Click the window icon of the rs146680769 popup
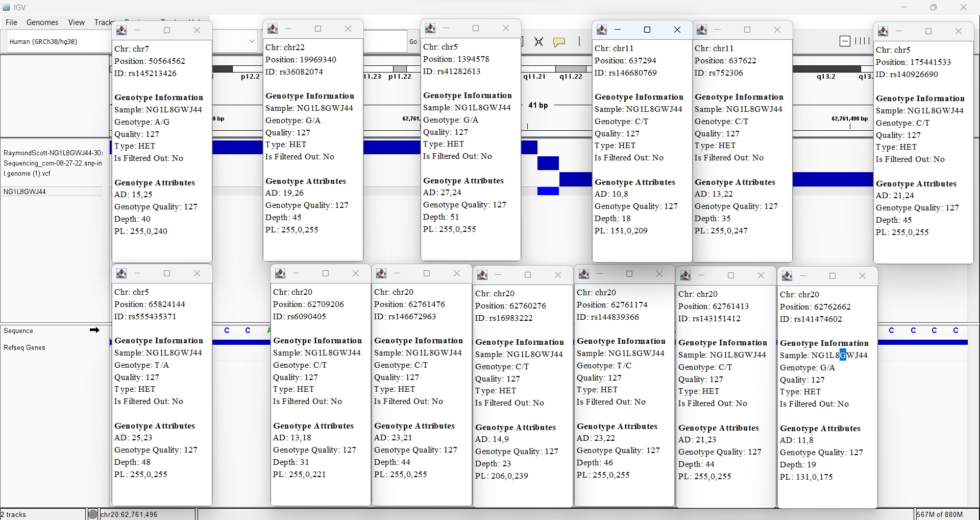The height and width of the screenshot is (520, 980). [602, 30]
